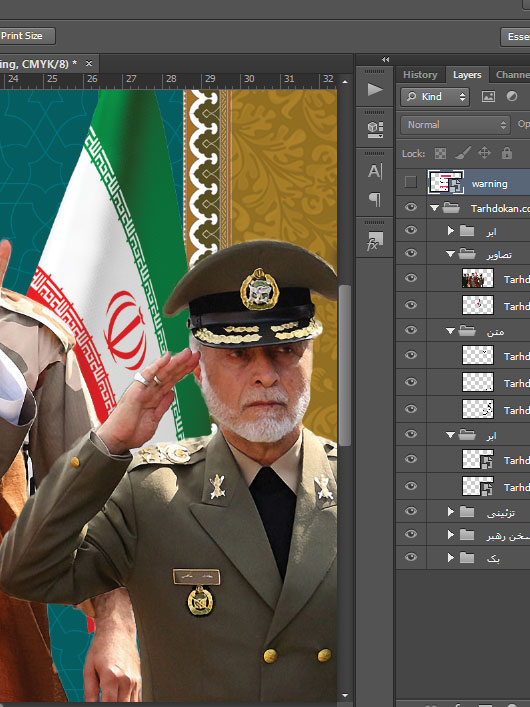Viewport: 530px width, 707px height.
Task: Expand the بک group
Action: [450, 558]
